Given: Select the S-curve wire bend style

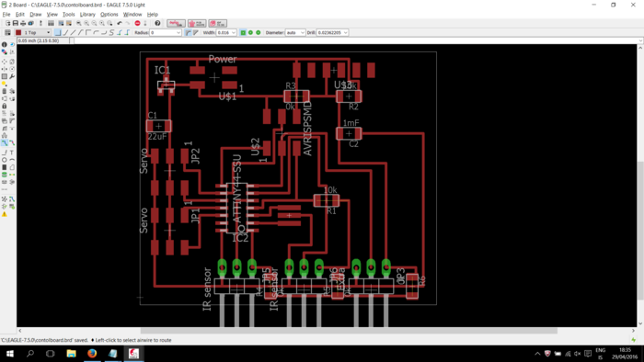Looking at the screenshot, I should pyautogui.click(x=111, y=32).
